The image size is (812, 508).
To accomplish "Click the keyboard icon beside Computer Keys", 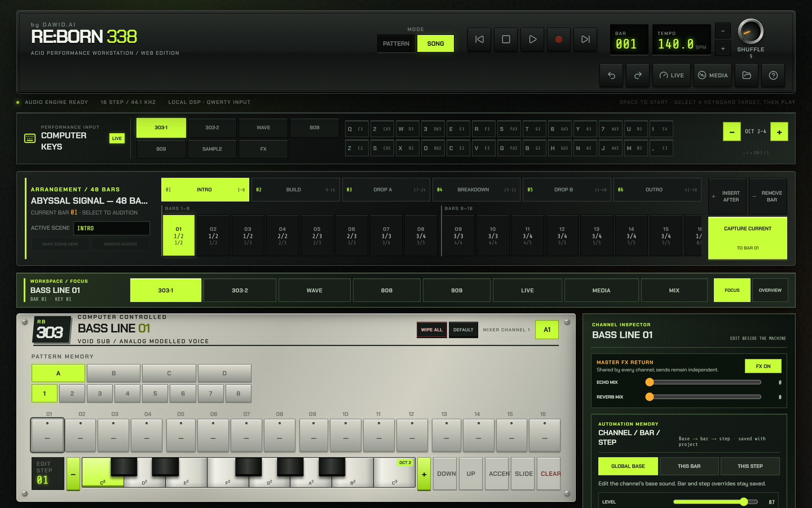I will 30,138.
